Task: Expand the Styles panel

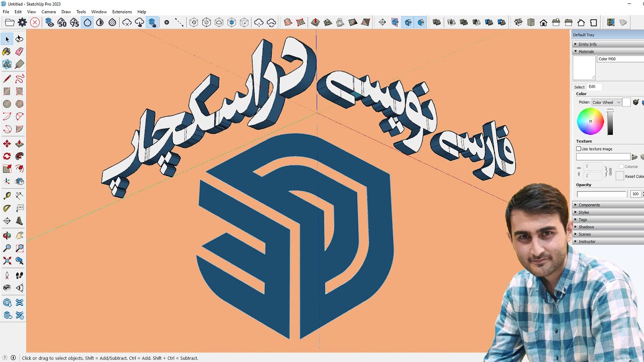Action: tap(608, 212)
